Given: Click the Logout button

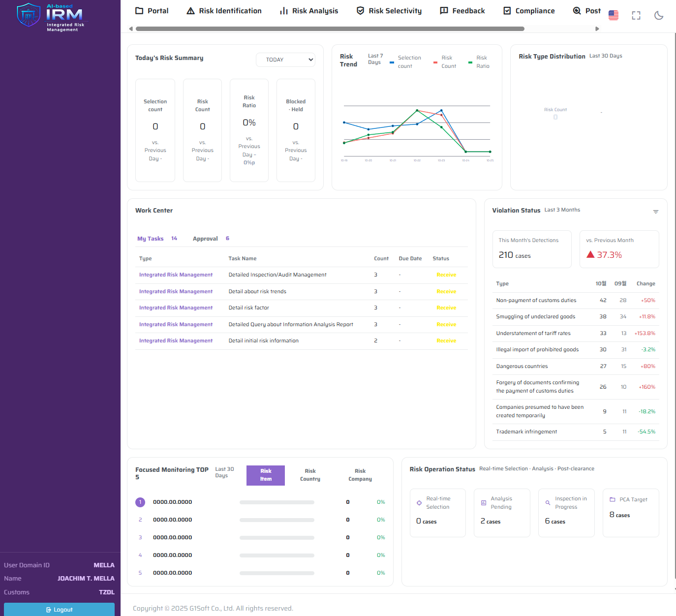Looking at the screenshot, I should point(59,609).
